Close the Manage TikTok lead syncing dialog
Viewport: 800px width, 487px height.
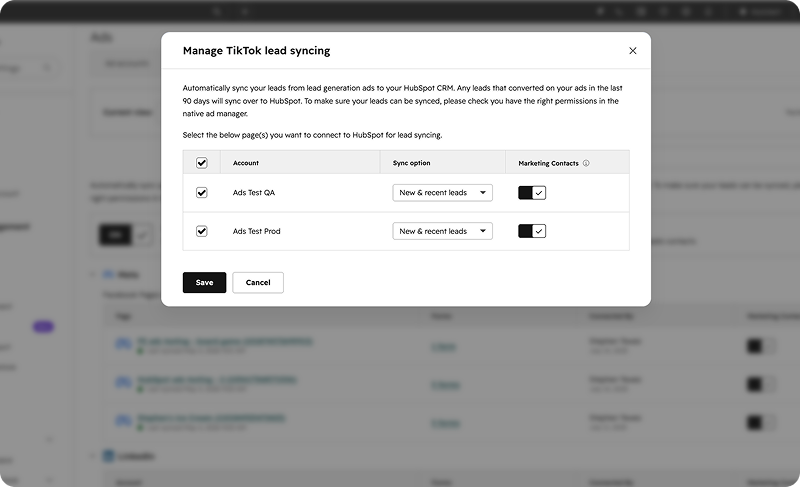633,50
